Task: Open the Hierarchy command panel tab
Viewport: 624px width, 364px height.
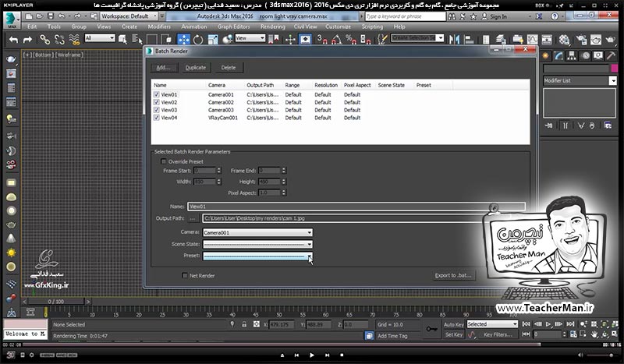Action: click(x=572, y=55)
